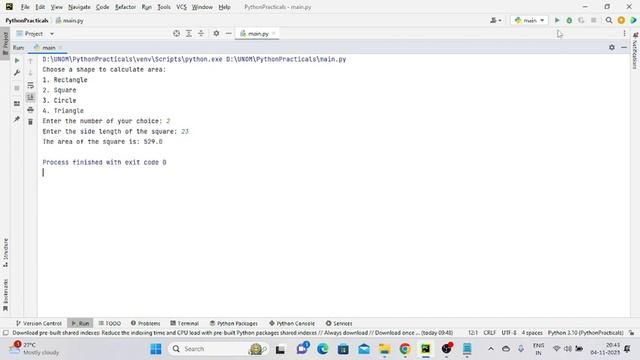Clear all console output with trash icon

click(31, 122)
